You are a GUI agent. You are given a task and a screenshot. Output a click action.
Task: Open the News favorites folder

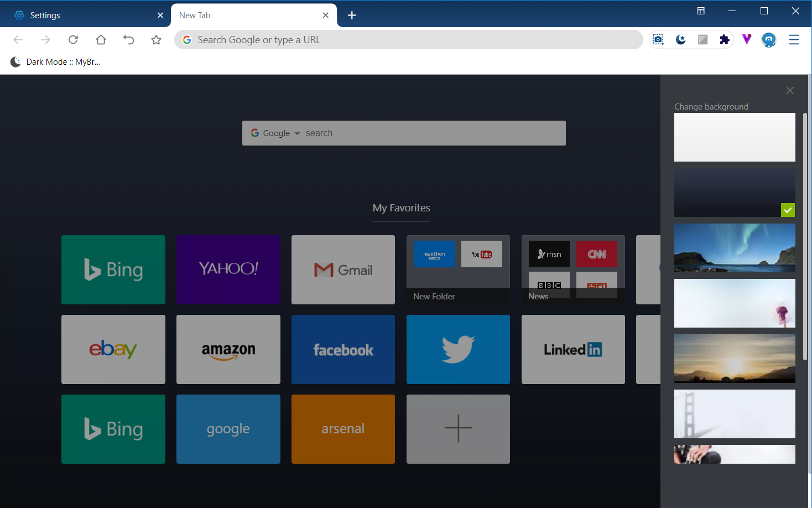pyautogui.click(x=573, y=269)
